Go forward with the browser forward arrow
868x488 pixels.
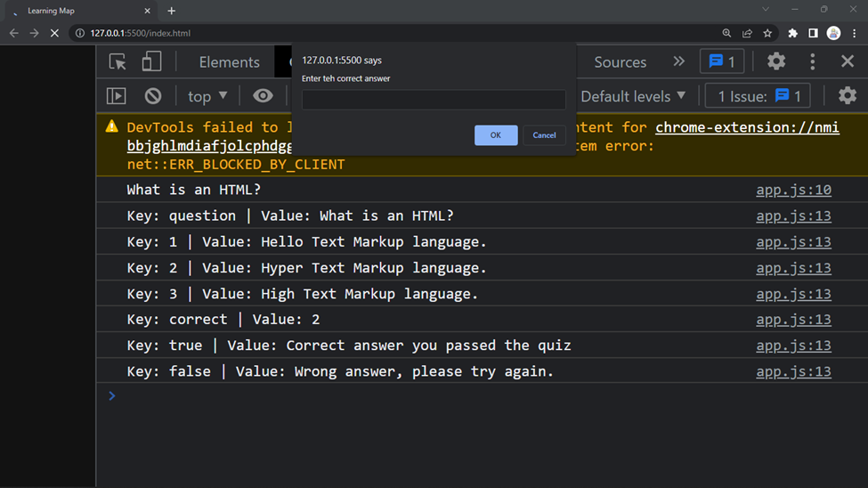pos(35,33)
